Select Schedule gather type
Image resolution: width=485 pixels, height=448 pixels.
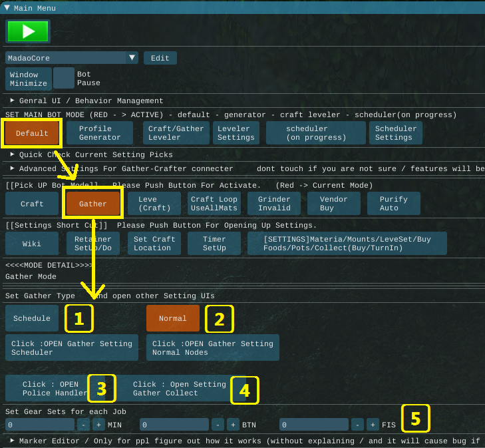[x=32, y=318]
